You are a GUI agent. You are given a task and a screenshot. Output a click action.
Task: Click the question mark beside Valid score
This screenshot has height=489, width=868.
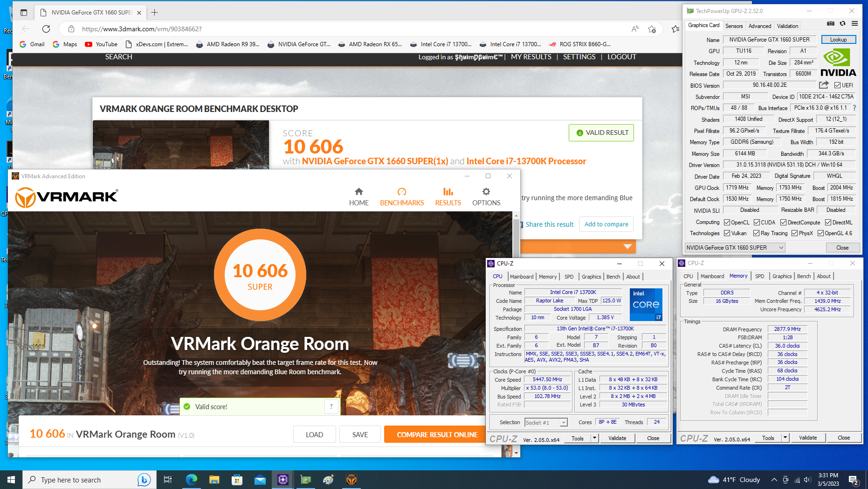(331, 406)
